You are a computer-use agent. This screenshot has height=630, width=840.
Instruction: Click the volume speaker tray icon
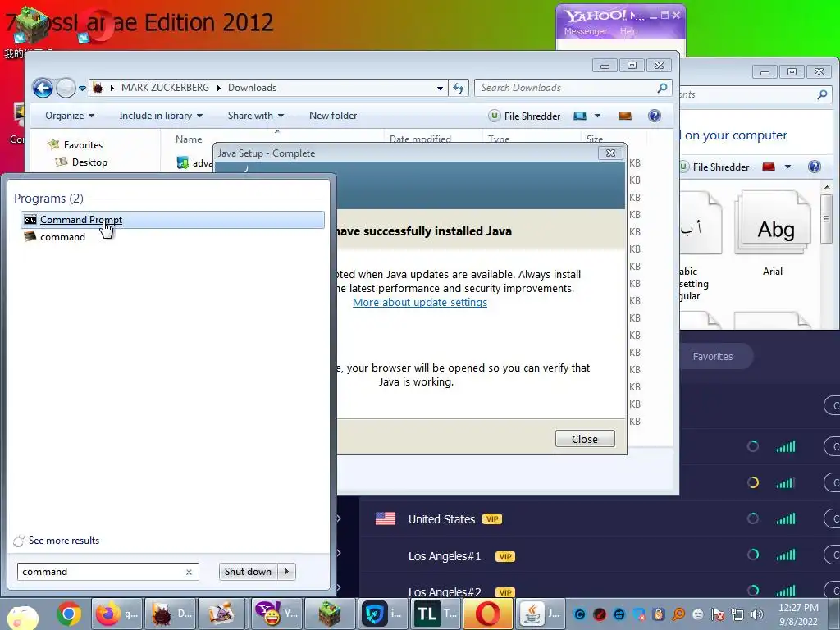coord(757,614)
